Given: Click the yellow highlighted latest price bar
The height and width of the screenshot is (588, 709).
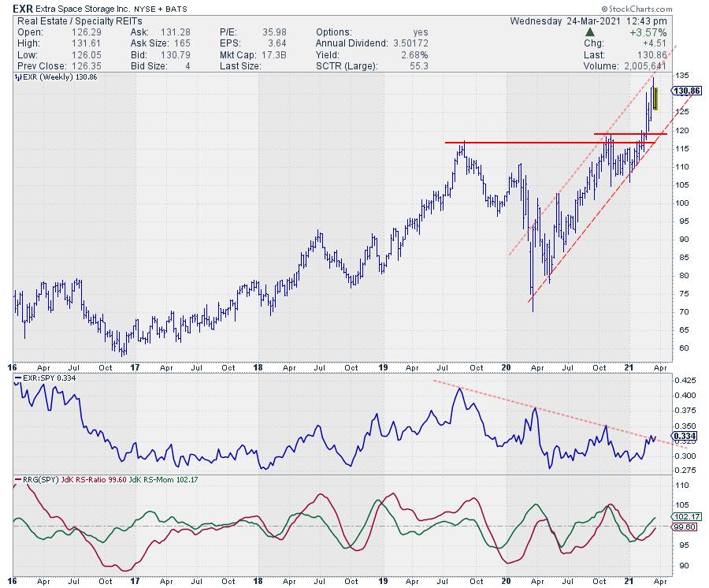Looking at the screenshot, I should tap(655, 103).
